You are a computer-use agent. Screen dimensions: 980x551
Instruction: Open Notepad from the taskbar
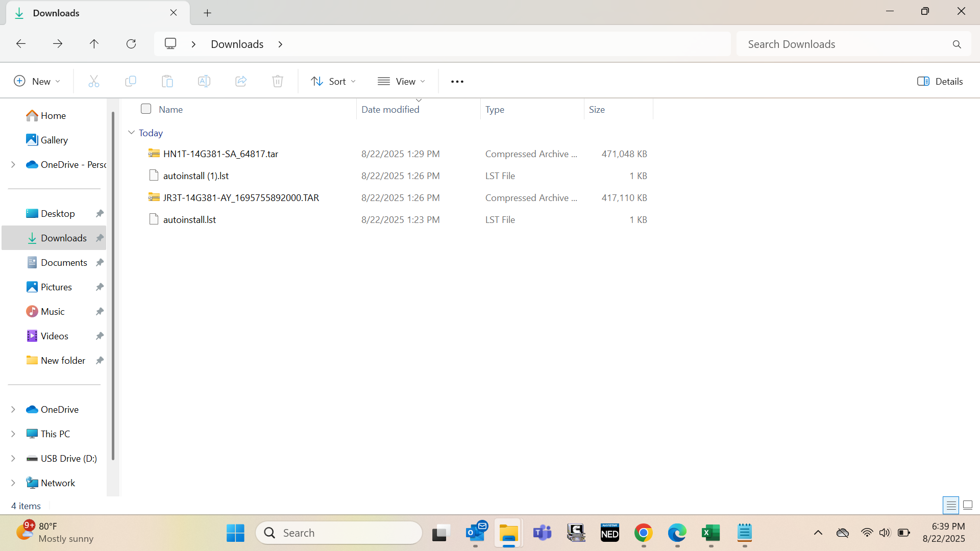click(745, 533)
